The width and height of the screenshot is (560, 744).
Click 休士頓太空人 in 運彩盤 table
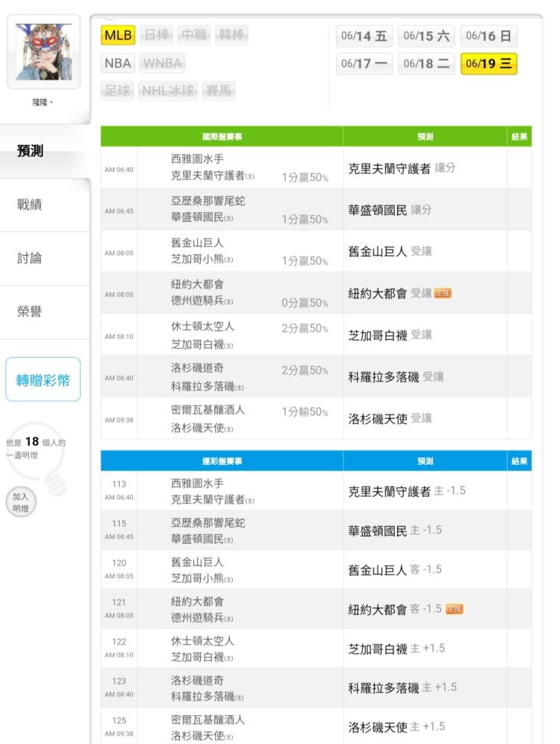click(202, 641)
